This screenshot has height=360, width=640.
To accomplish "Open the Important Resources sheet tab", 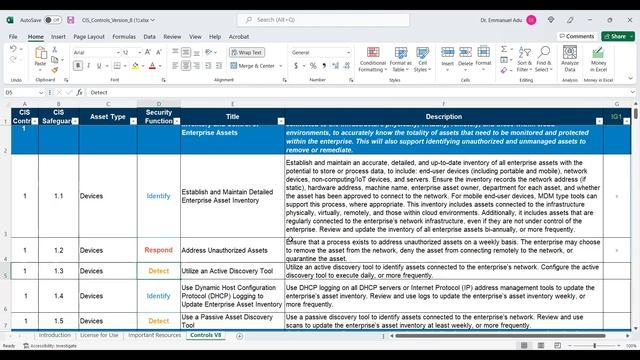I will coord(154,335).
